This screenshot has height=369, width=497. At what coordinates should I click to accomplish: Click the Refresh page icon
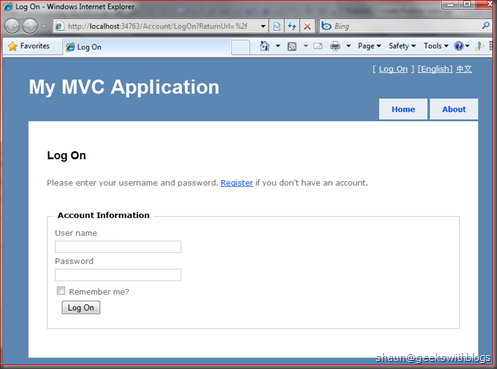click(x=292, y=26)
